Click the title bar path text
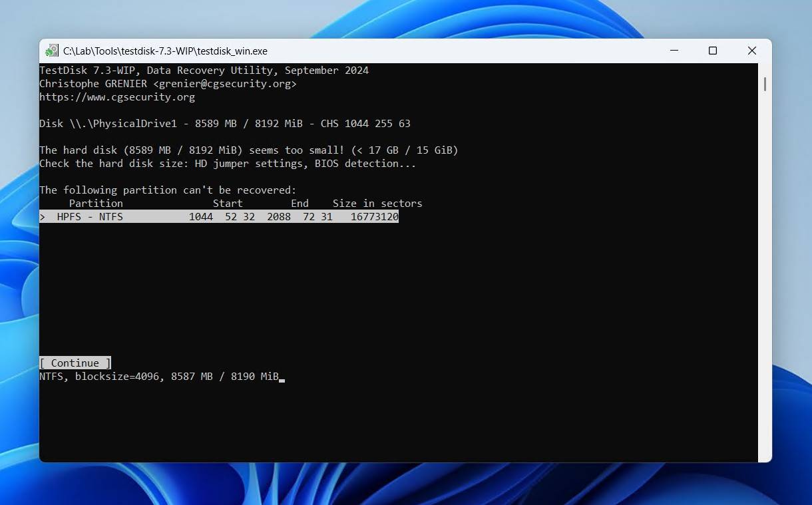 165,51
